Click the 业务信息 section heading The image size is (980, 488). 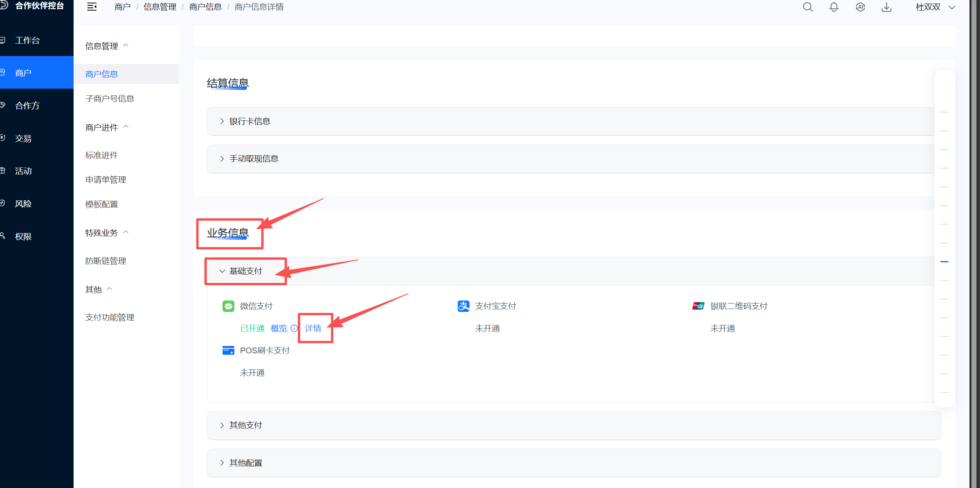coord(228,233)
